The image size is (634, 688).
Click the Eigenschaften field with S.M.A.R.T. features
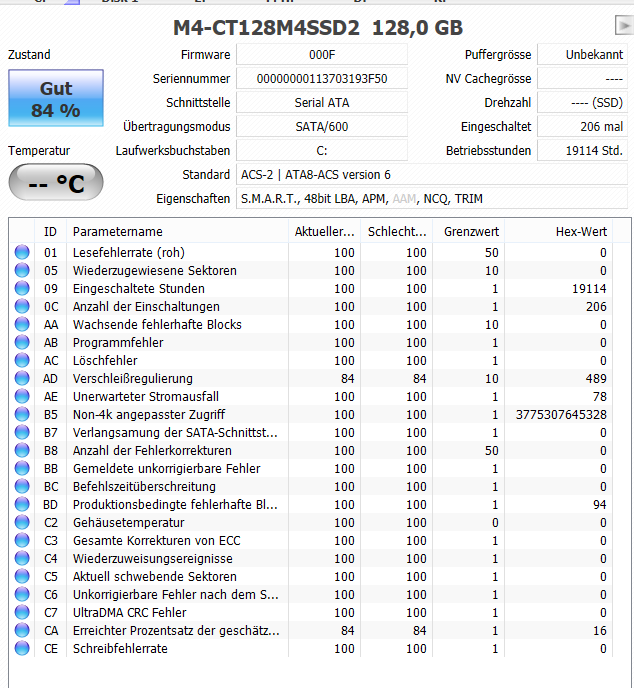point(432,199)
